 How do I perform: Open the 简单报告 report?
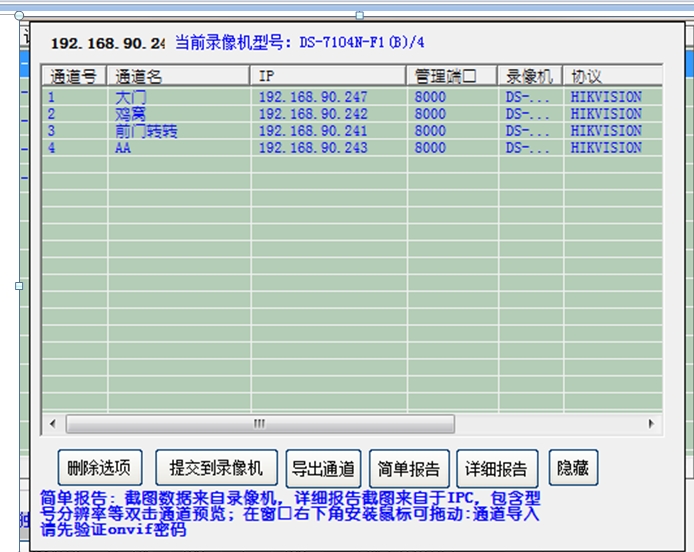click(x=409, y=467)
